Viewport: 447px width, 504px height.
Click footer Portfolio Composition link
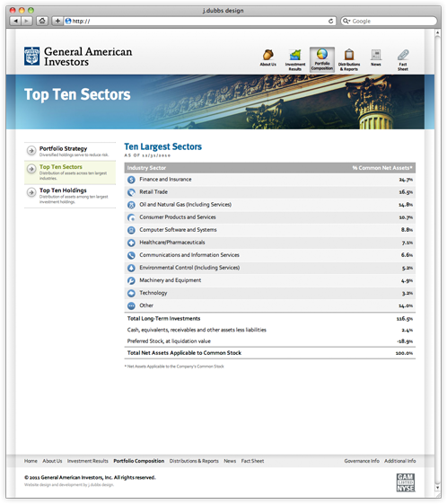139,461
